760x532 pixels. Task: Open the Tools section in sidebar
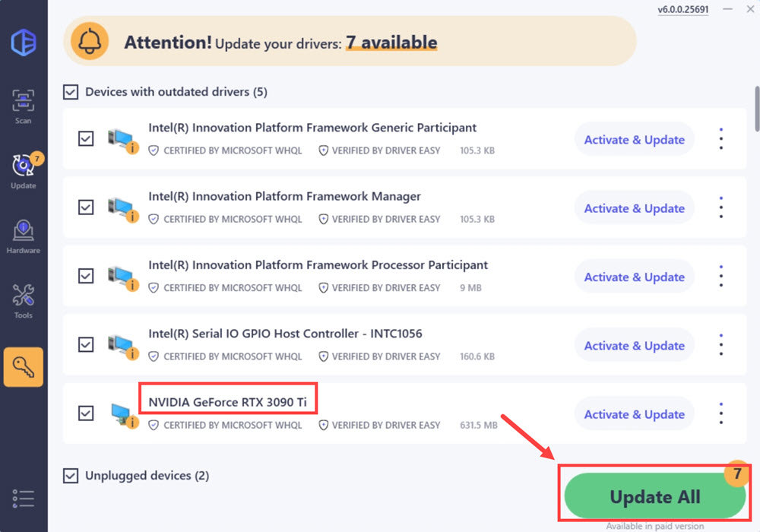click(23, 300)
